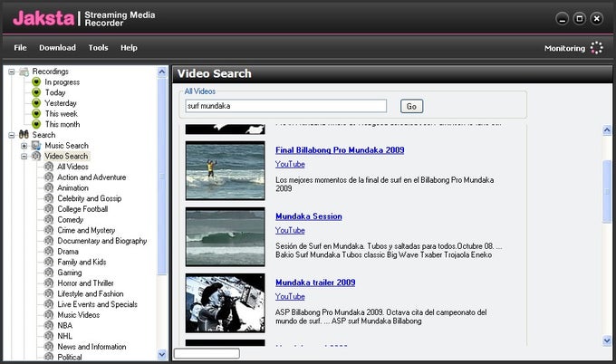
Task: Click the 'This month' recordings label
Action: [x=63, y=124]
